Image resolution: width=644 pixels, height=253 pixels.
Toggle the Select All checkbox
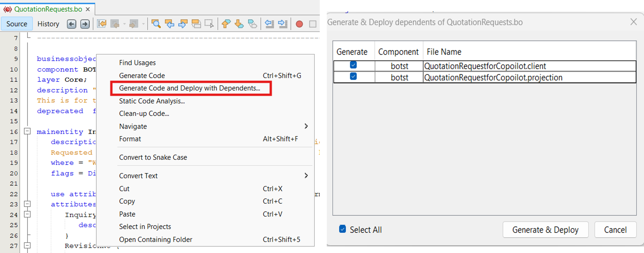[x=343, y=229]
